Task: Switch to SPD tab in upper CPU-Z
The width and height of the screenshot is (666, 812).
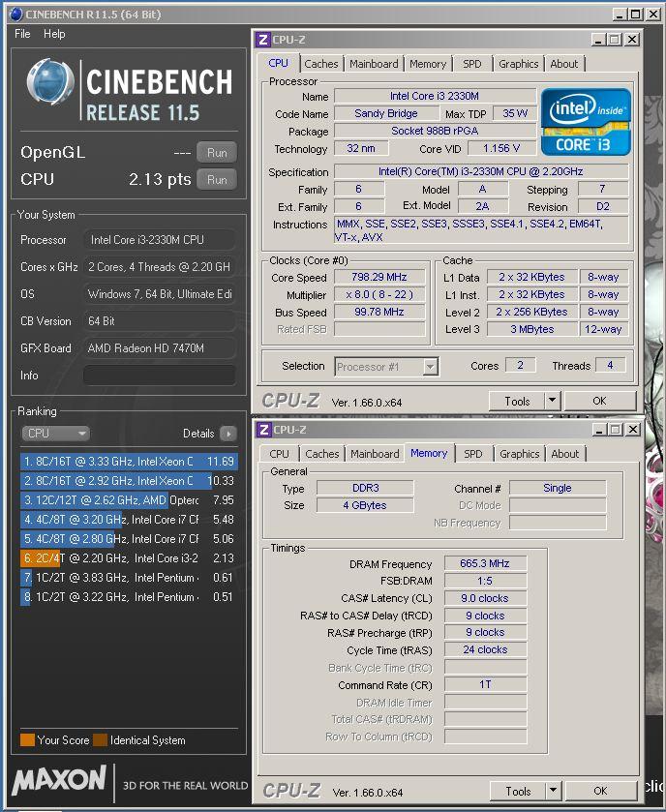Action: click(x=471, y=64)
